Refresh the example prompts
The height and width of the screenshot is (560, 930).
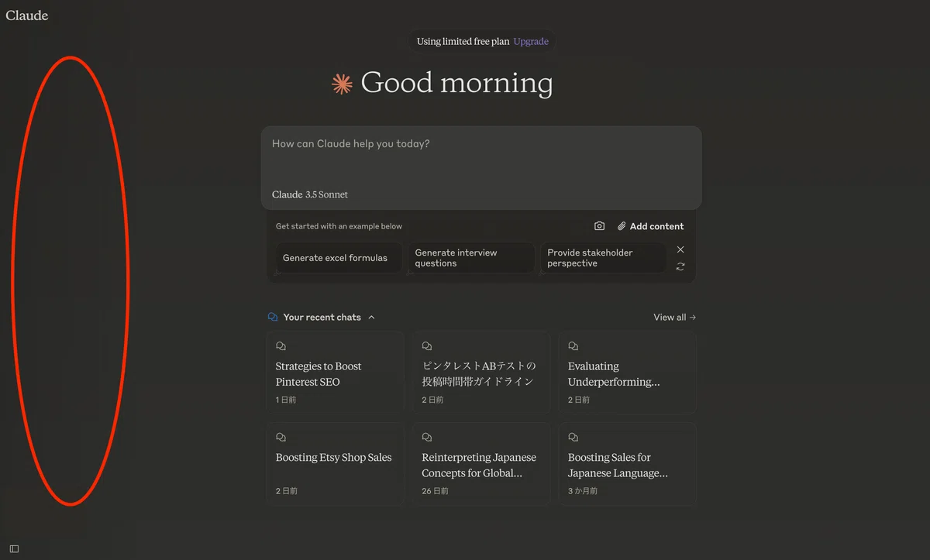(680, 266)
